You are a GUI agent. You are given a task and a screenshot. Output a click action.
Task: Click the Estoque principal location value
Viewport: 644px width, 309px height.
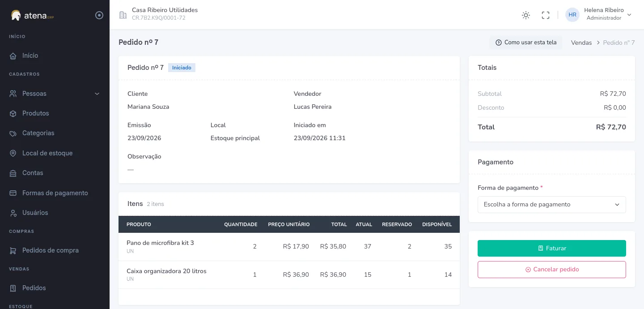(x=235, y=138)
